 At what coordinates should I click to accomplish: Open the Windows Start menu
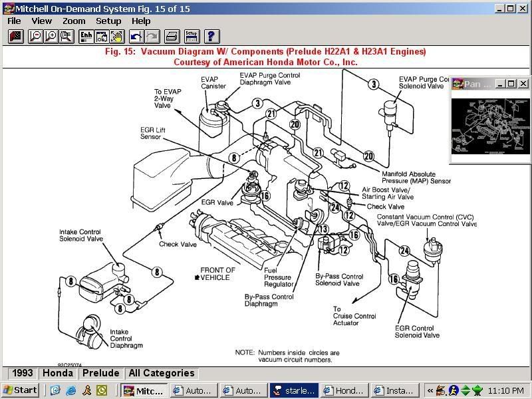coord(21,390)
